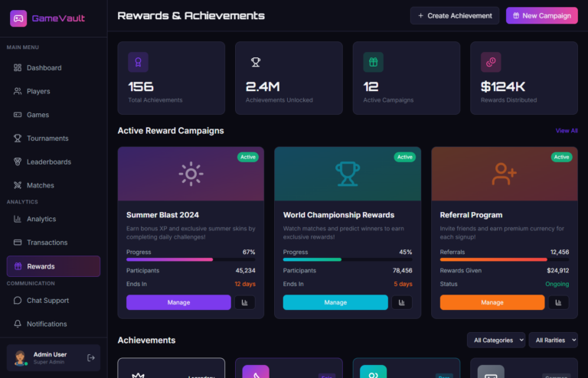Screen dimensions: 588x378
Task: Click the Admin User avatar
Action: coord(20,358)
